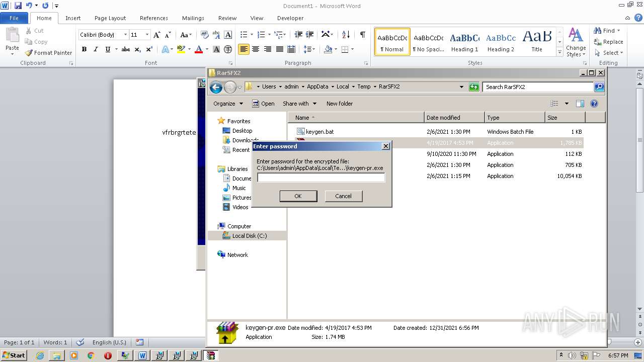Open the File tab in Word
Viewport: 644px width, 362px height.
14,18
